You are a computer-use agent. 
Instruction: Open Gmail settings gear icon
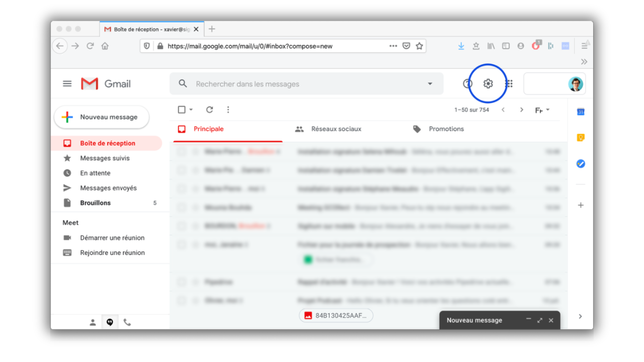coord(488,83)
